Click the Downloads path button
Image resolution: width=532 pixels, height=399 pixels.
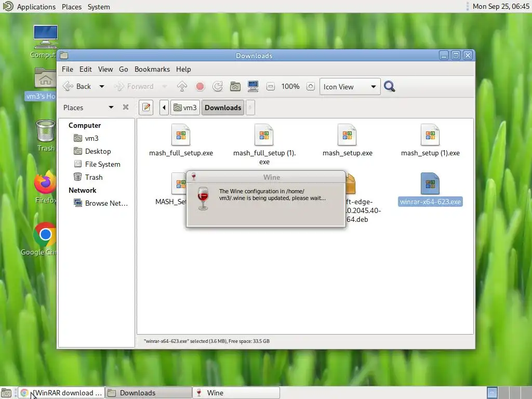(223, 108)
